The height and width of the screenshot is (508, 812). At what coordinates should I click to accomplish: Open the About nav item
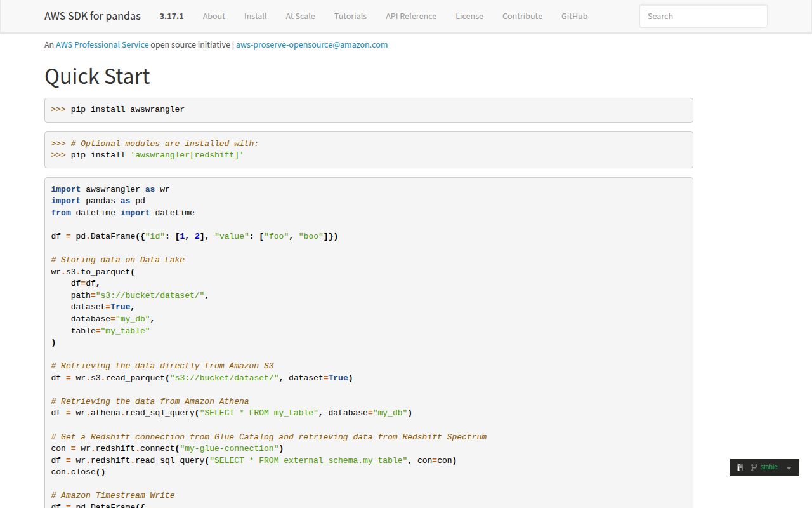point(214,16)
